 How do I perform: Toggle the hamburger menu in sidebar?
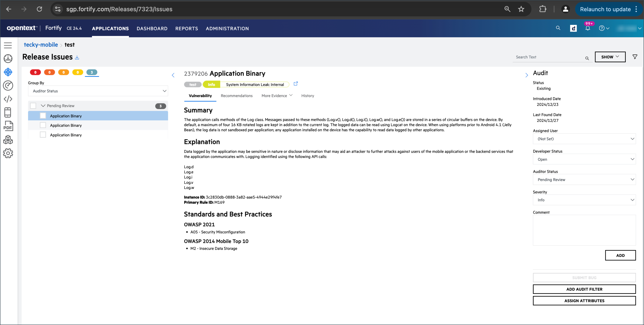(x=8, y=45)
